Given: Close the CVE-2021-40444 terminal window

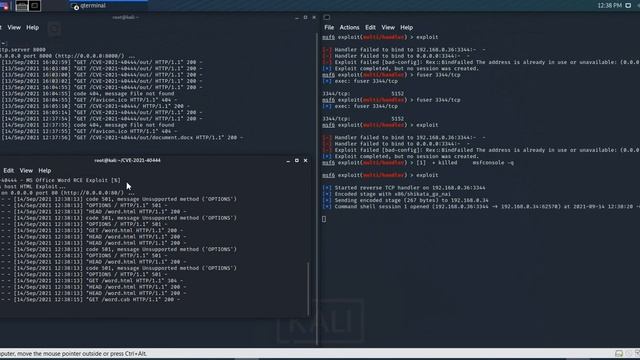Looking at the screenshot, I should (x=305, y=161).
